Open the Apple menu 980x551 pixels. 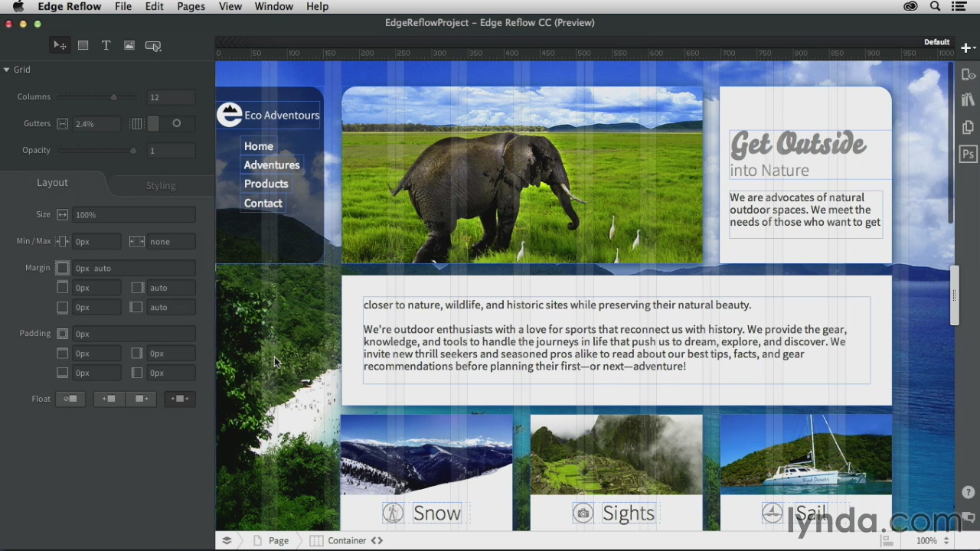(x=18, y=6)
